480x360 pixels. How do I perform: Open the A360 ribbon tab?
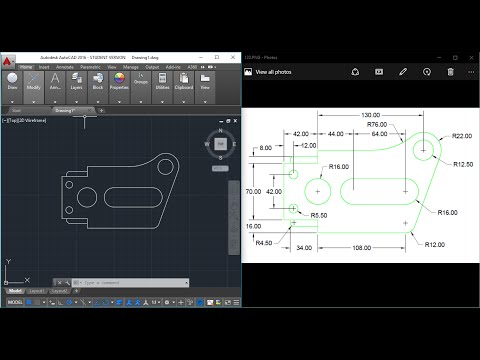pyautogui.click(x=192, y=67)
